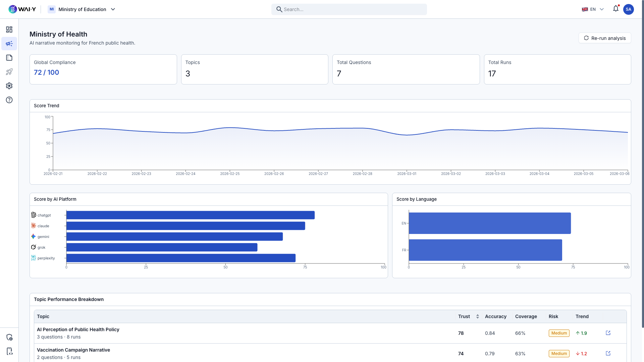Screen dimensions: 644x362
Task: Open the EN language selector dropdown
Action: [x=593, y=9]
